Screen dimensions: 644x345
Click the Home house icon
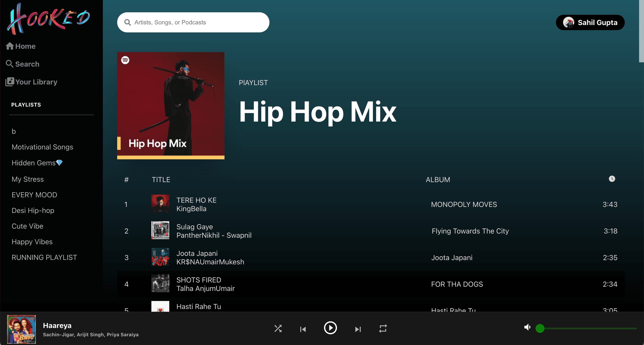click(x=10, y=46)
